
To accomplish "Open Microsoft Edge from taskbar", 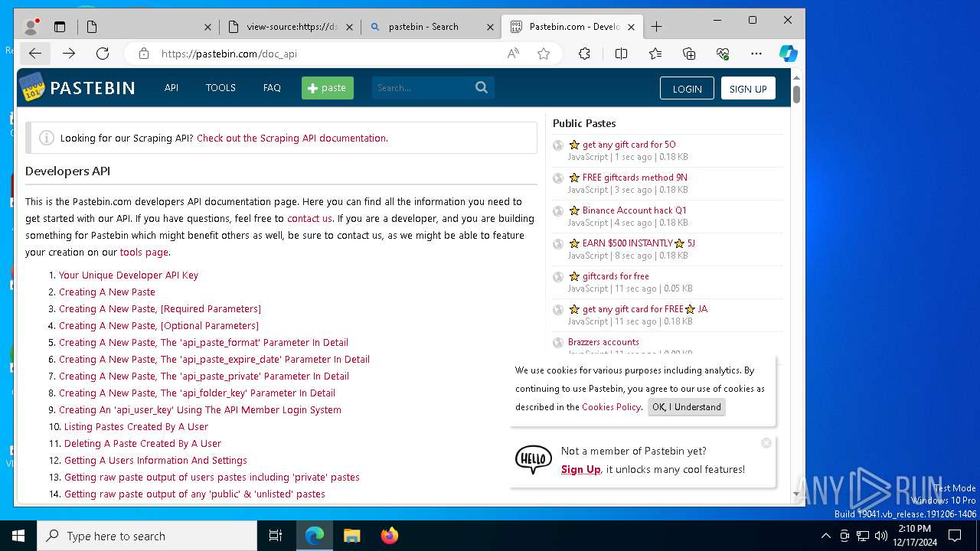I will [x=315, y=536].
